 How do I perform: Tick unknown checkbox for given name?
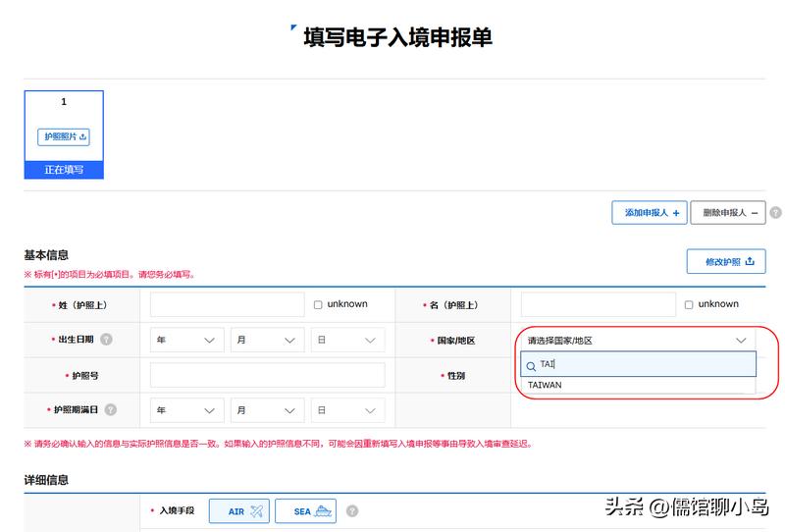click(x=689, y=304)
